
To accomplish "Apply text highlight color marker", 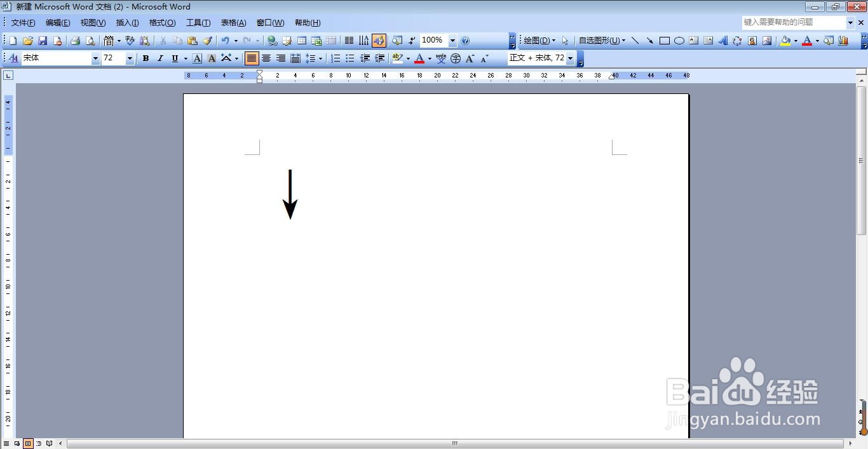I will (x=397, y=58).
